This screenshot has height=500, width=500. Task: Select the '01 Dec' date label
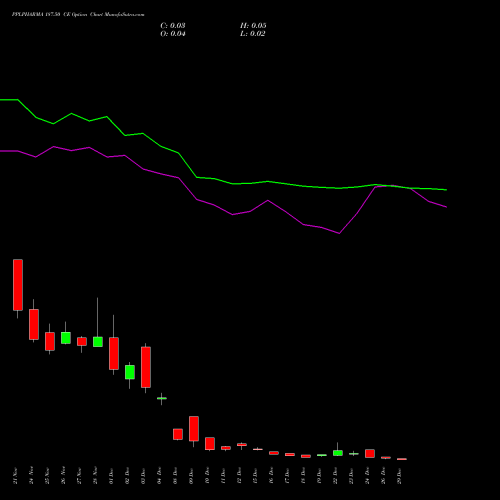click(111, 476)
